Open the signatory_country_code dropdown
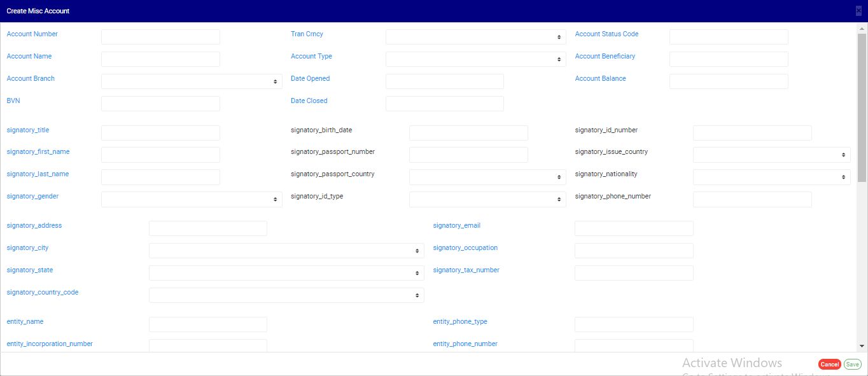Image resolution: width=868 pixels, height=376 pixels. tap(286, 295)
